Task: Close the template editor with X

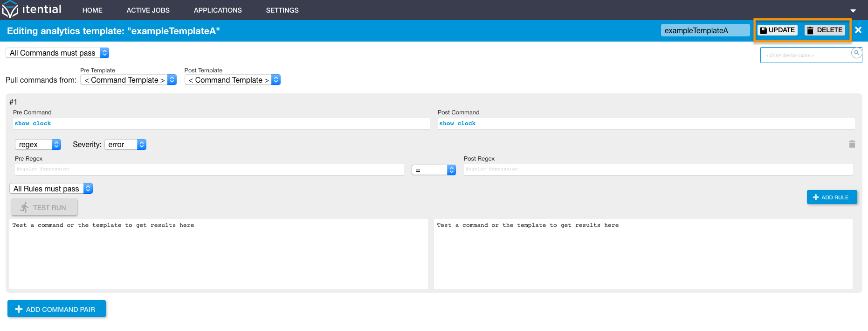Action: [x=858, y=30]
